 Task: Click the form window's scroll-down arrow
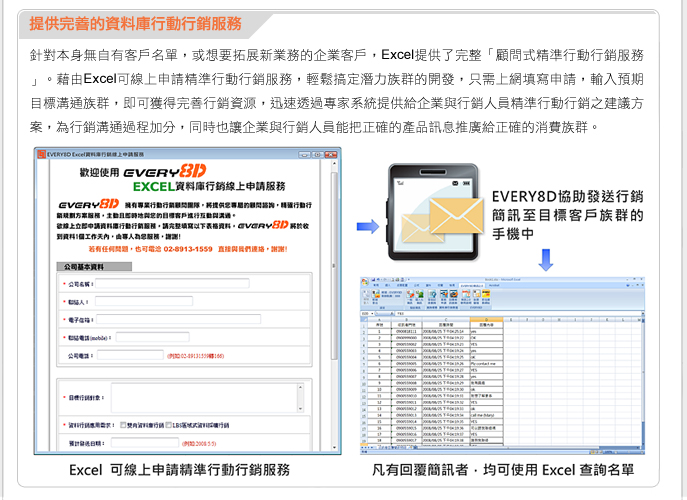pos(334,447)
